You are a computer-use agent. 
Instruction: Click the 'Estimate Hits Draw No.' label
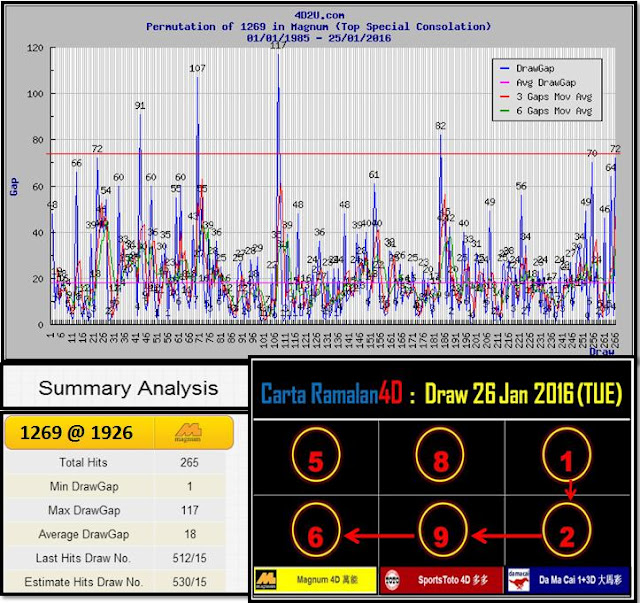(x=83, y=582)
